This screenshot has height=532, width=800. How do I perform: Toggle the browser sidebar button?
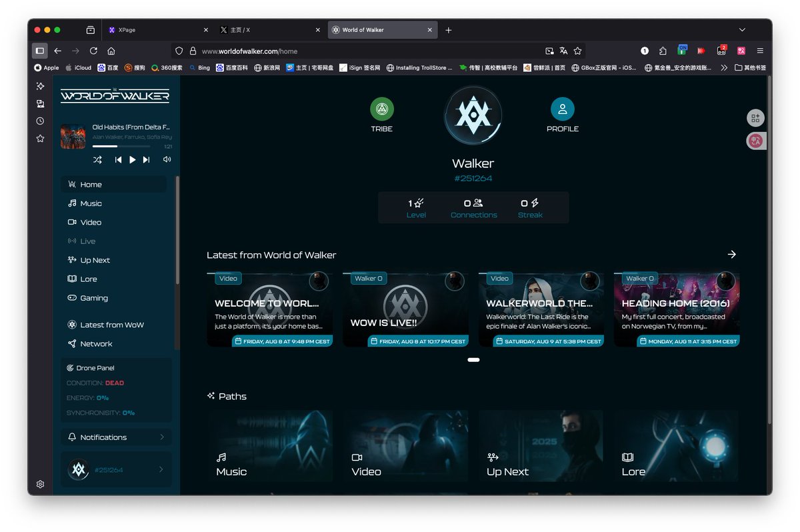(x=40, y=51)
